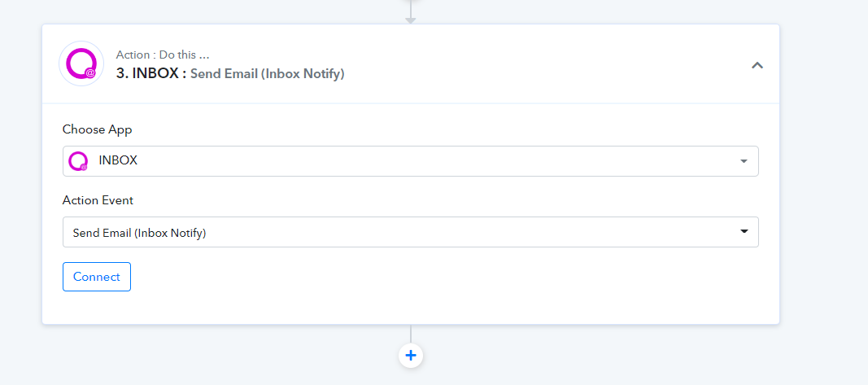Click empty header space left of collapse chevron
The height and width of the screenshot is (385, 868).
(569, 65)
